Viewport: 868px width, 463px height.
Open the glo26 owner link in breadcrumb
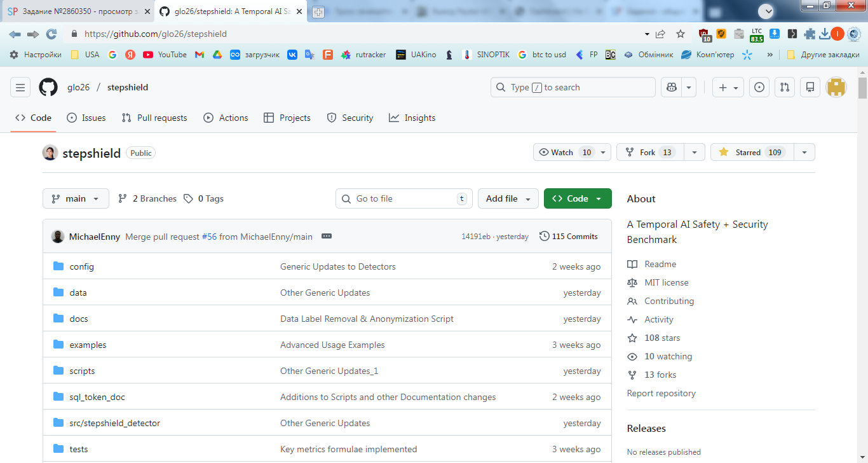click(78, 87)
